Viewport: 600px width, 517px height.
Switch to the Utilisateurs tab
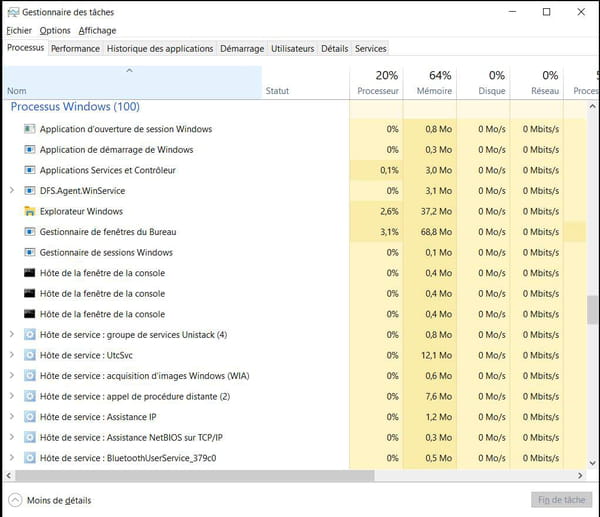pyautogui.click(x=293, y=49)
